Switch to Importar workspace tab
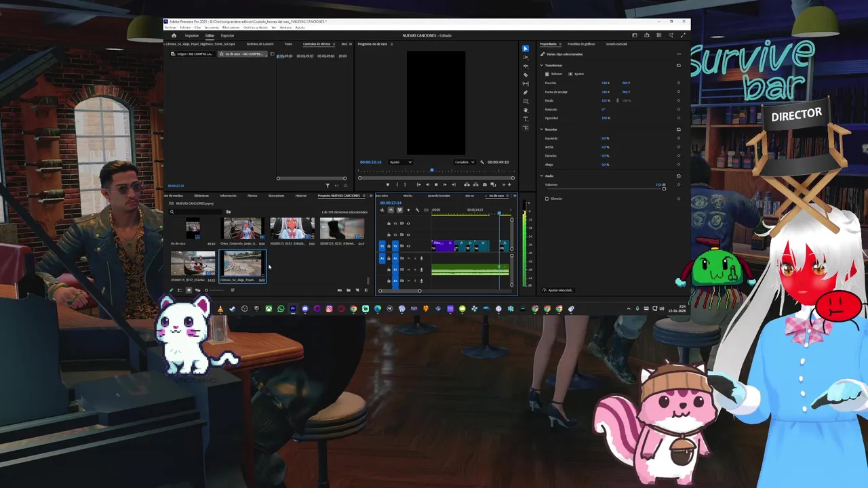This screenshot has width=868, height=488. 192,35
